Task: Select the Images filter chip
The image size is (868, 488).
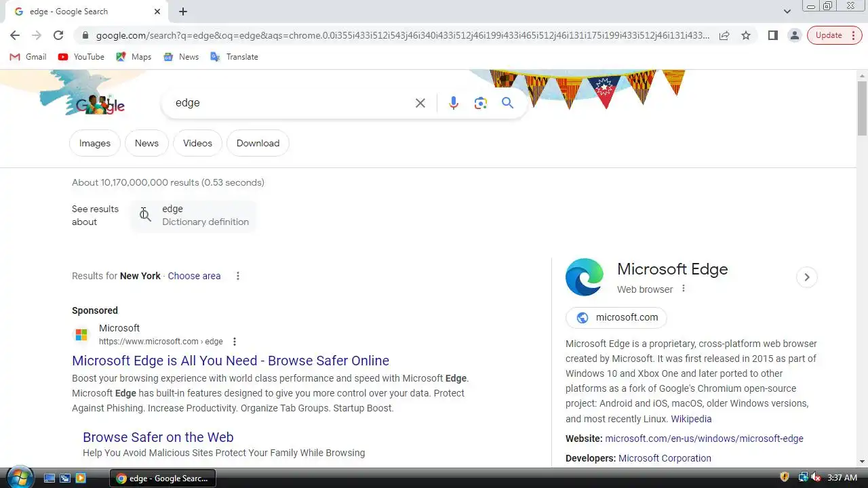Action: point(95,143)
